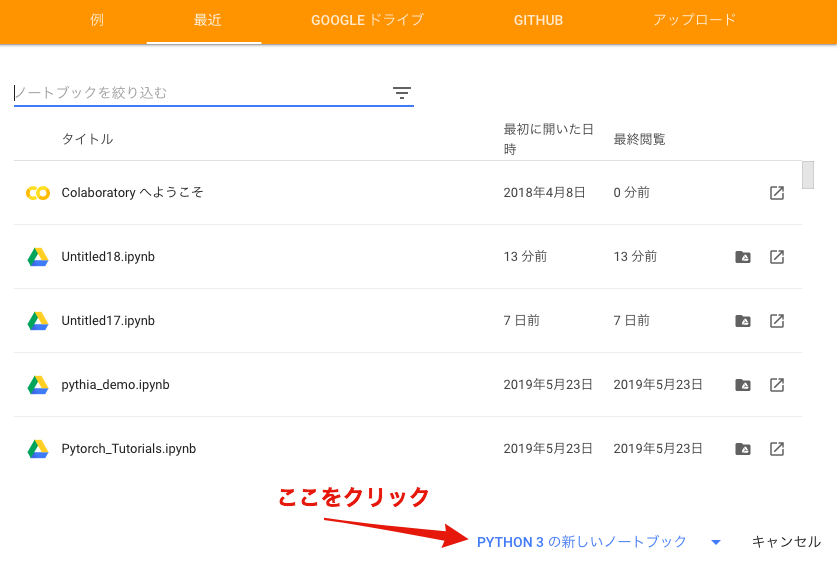
Task: Click Drive icon next to Untitled17.ipynb
Action: 38,321
